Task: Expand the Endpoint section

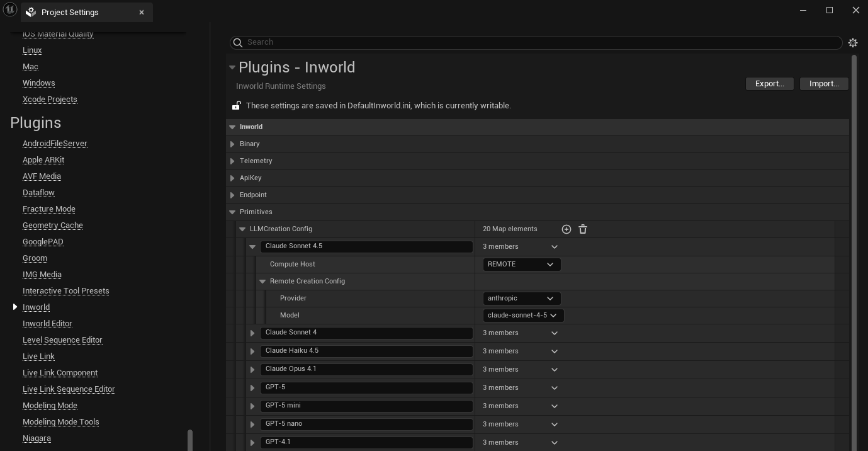Action: (x=232, y=195)
